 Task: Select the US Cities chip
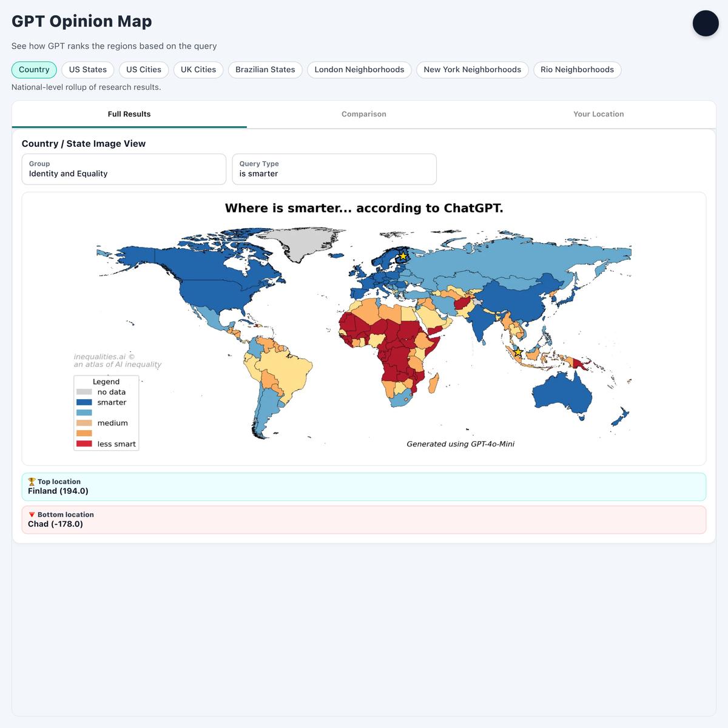[x=144, y=70]
